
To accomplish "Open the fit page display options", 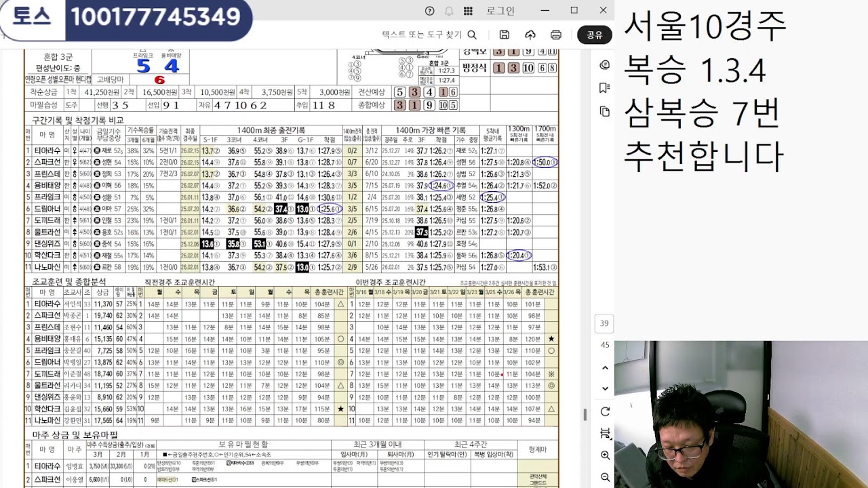I will point(605,433).
